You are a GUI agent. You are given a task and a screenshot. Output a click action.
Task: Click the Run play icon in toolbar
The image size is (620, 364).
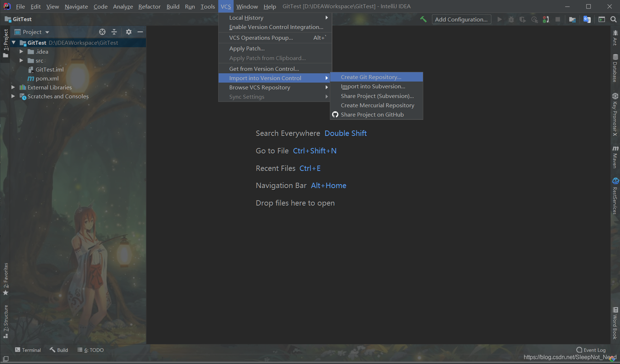coord(499,19)
